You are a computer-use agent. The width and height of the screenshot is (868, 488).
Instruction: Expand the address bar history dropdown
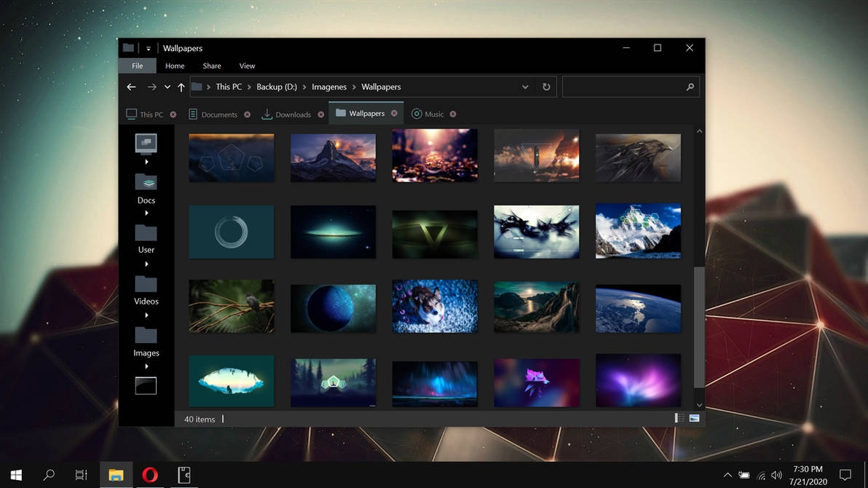coord(525,87)
